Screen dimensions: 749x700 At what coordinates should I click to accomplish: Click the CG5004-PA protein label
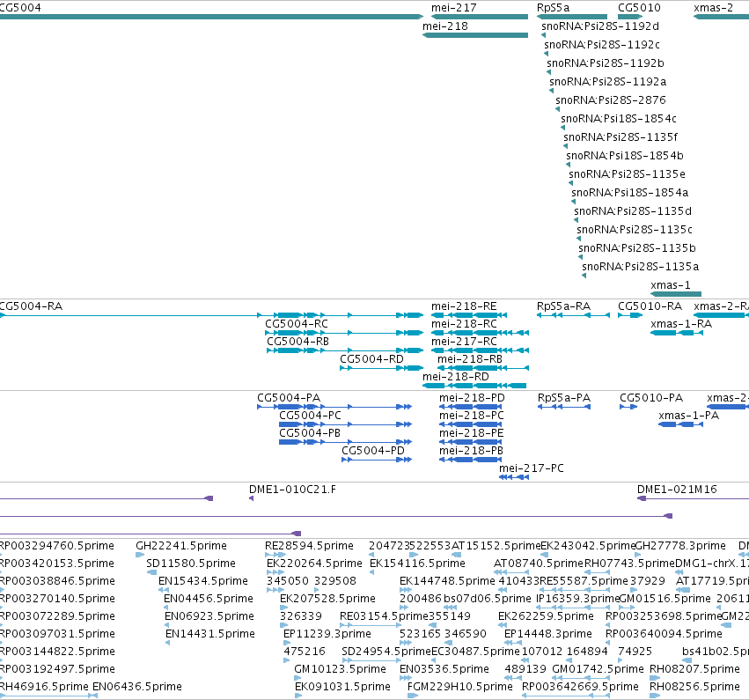[x=289, y=398]
